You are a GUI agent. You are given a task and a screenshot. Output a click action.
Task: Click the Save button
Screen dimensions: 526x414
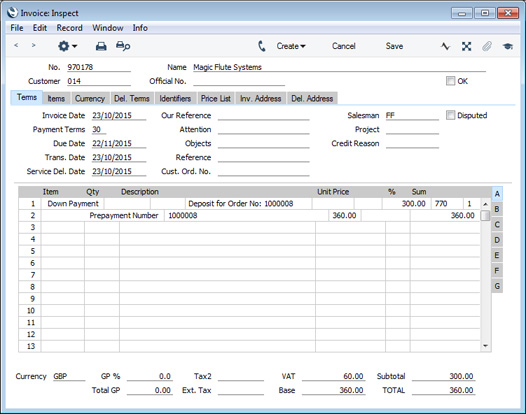click(x=394, y=46)
